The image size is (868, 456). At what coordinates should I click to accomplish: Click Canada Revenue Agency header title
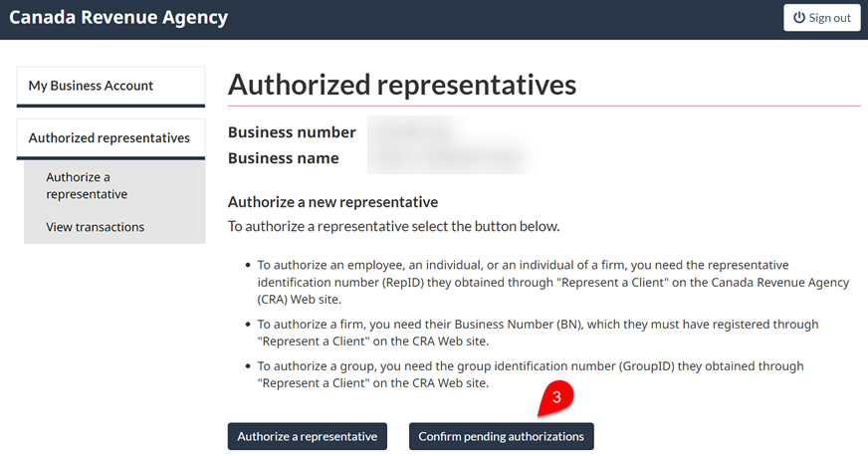(118, 18)
